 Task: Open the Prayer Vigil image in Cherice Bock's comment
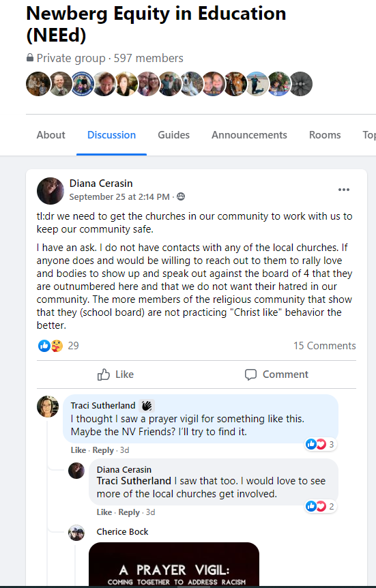[x=174, y=564]
